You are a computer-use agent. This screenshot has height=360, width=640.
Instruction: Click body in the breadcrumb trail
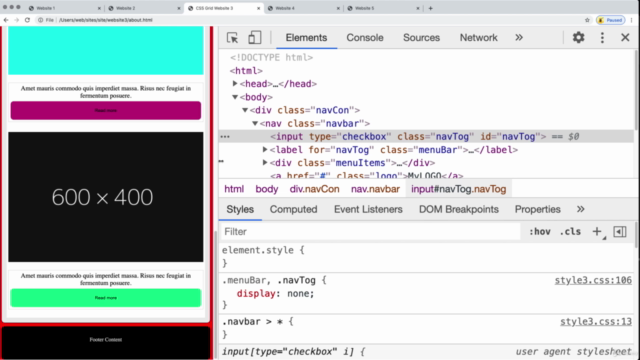(267, 189)
